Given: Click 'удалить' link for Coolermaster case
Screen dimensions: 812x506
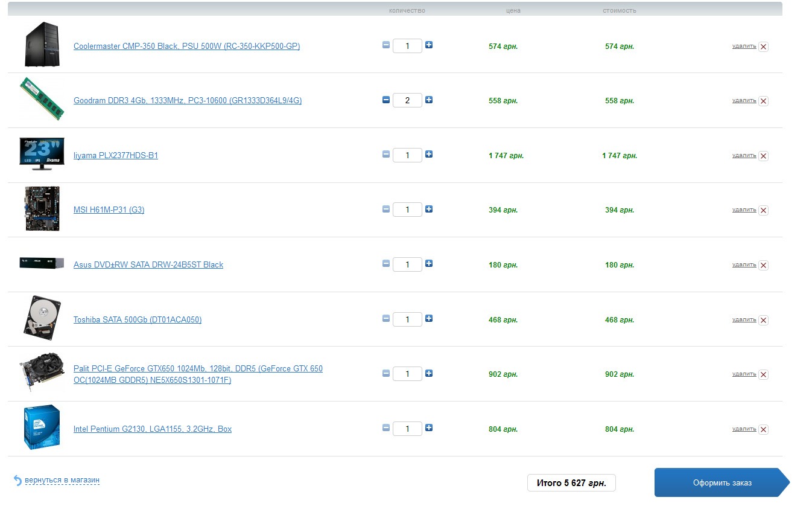Looking at the screenshot, I should pos(744,46).
